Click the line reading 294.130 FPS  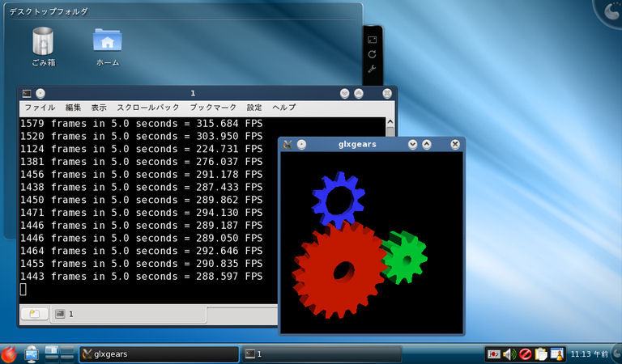[141, 213]
